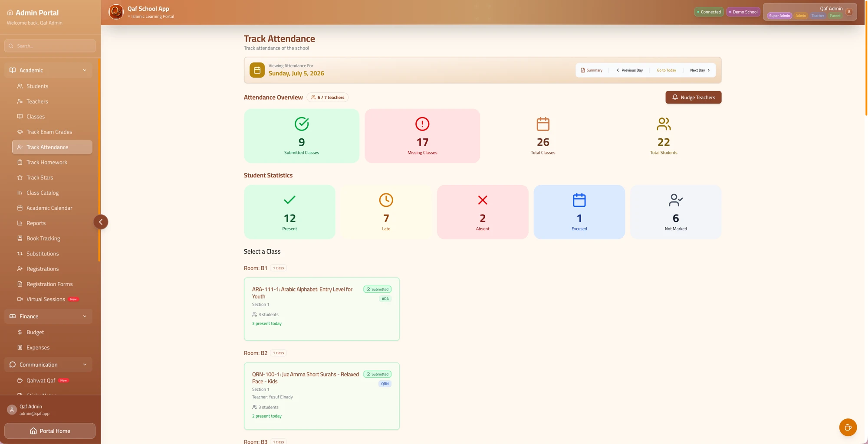Open the Teachers sidebar icon
868x444 pixels.
pyautogui.click(x=20, y=101)
